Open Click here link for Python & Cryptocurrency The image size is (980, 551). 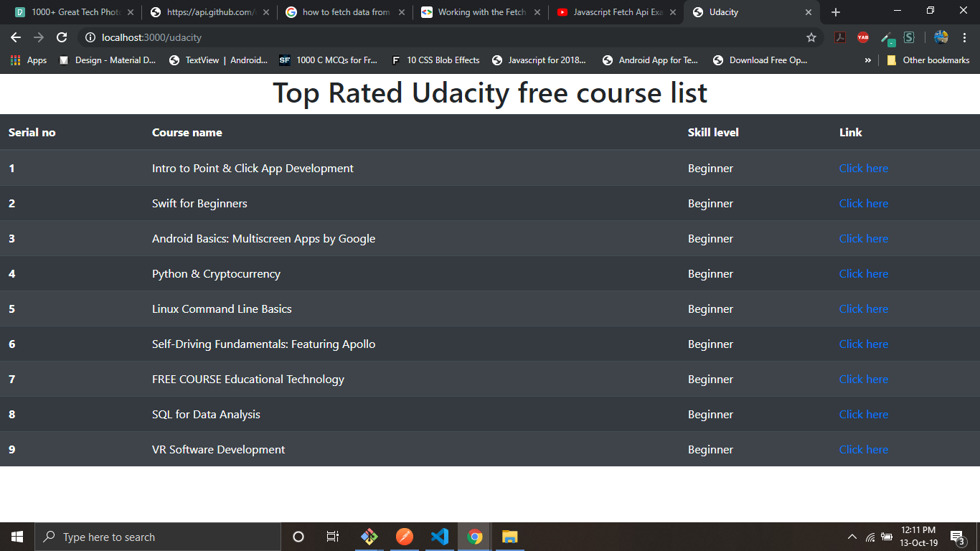863,274
